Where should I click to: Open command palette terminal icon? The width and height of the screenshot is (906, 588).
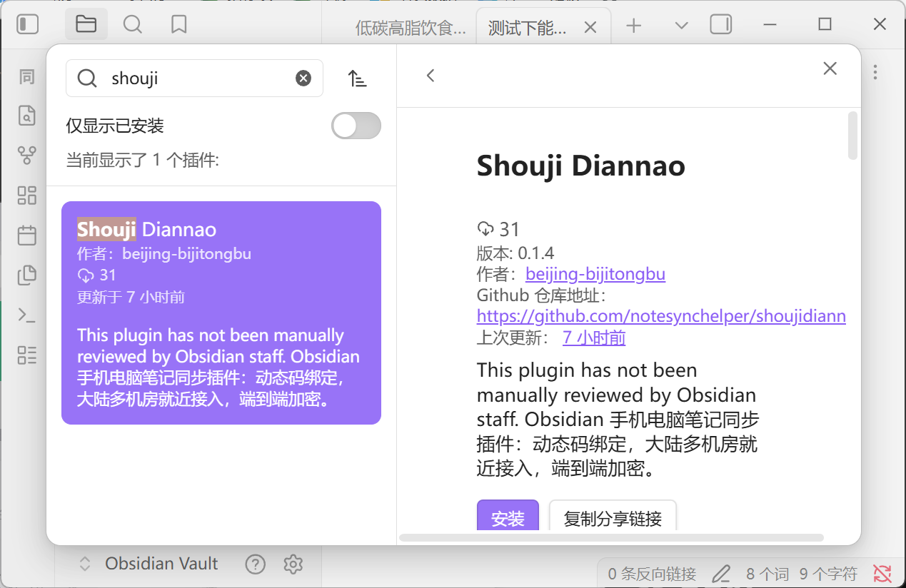coord(27,315)
